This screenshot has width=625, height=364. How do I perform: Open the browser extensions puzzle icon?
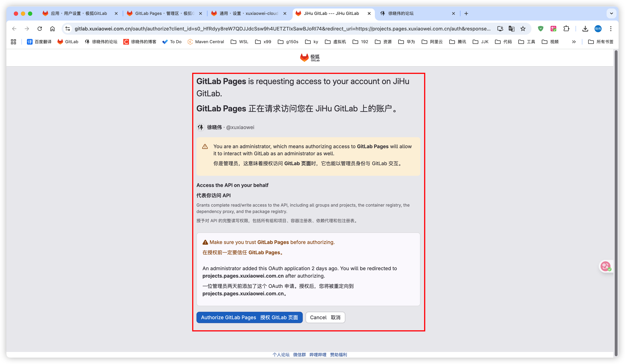point(566,29)
